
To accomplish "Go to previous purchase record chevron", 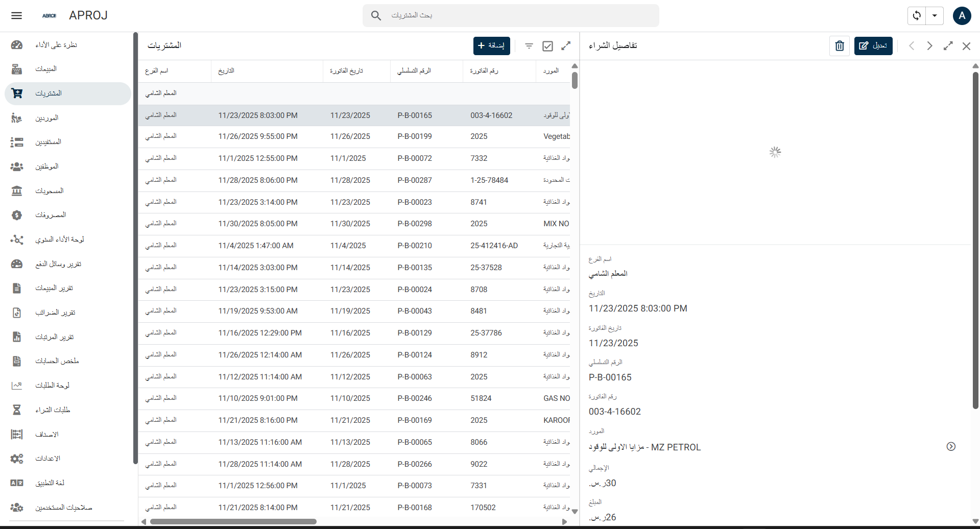I will (x=912, y=46).
